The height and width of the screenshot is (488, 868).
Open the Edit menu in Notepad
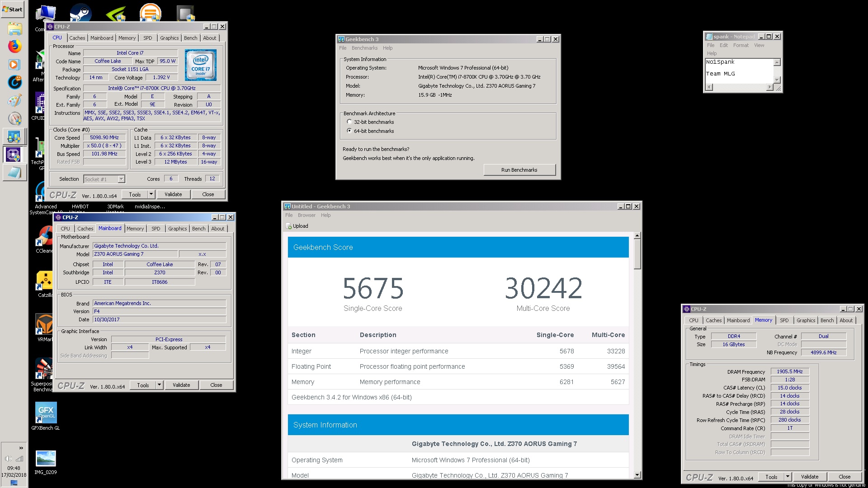(x=724, y=45)
